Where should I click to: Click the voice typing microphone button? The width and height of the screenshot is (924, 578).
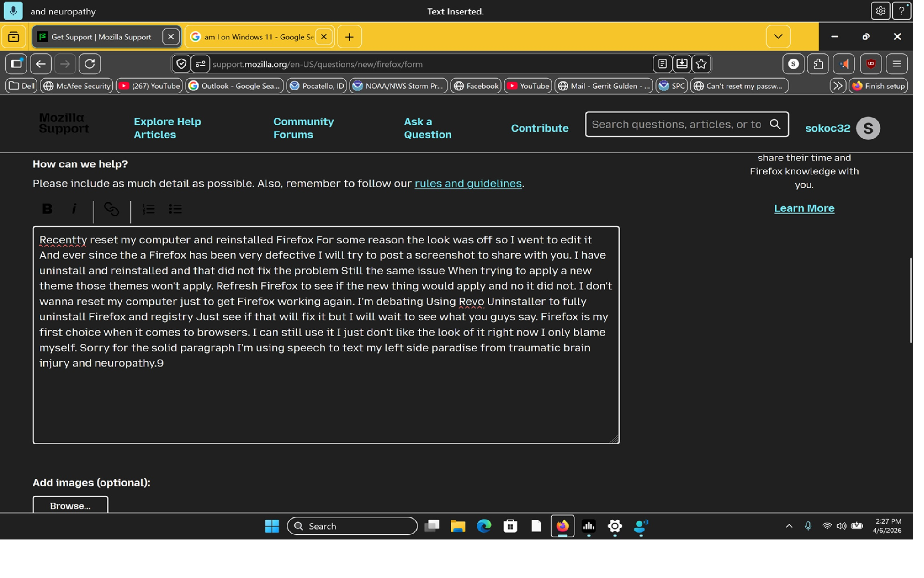tap(13, 11)
